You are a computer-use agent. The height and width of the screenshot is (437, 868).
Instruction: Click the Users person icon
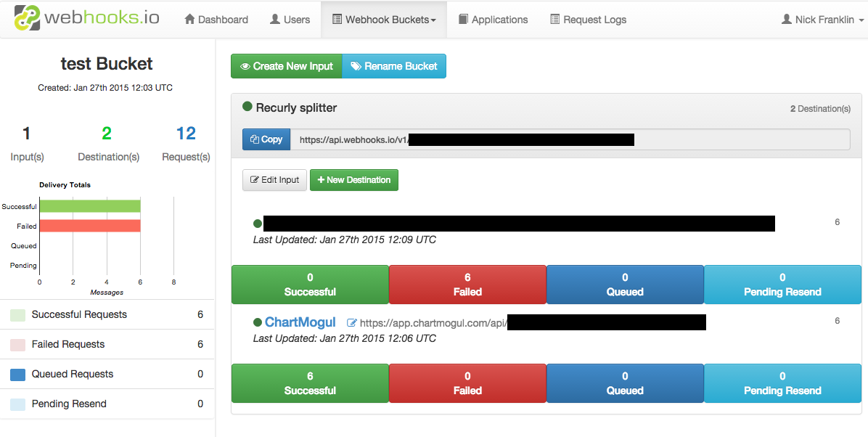coord(274,20)
